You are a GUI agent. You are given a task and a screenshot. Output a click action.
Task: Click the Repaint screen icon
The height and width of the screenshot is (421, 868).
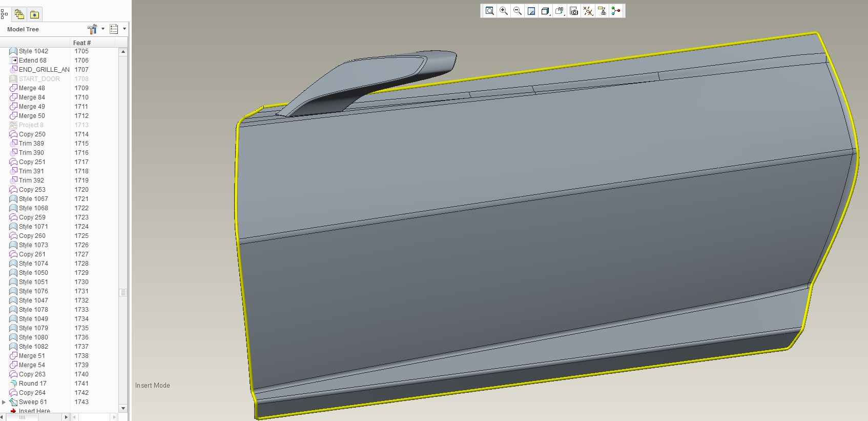click(x=531, y=11)
